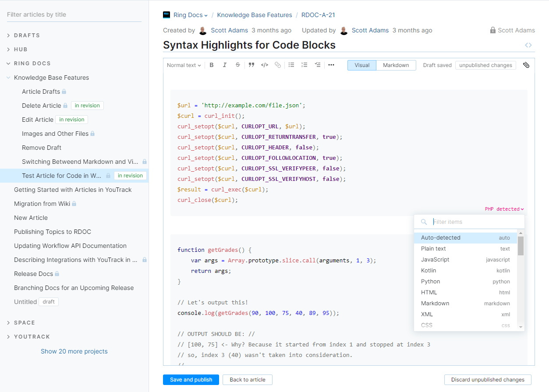Toggle bold formatting in the editor toolbar
This screenshot has height=392, width=549.
(212, 65)
